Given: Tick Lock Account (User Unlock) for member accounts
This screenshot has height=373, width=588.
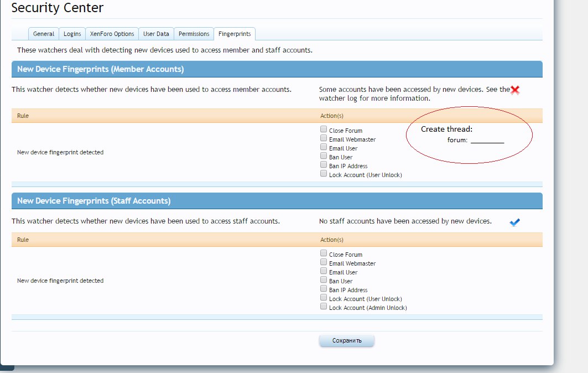Looking at the screenshot, I should [x=324, y=174].
